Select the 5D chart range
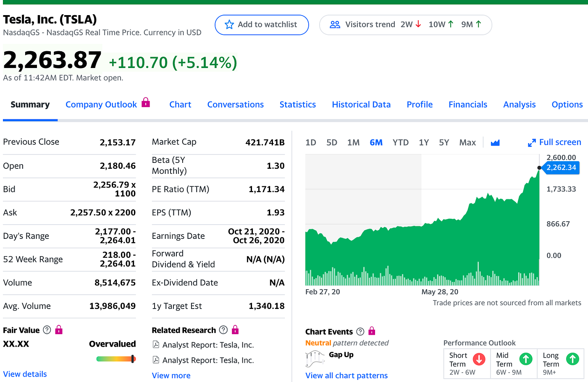The height and width of the screenshot is (382, 588). click(332, 143)
